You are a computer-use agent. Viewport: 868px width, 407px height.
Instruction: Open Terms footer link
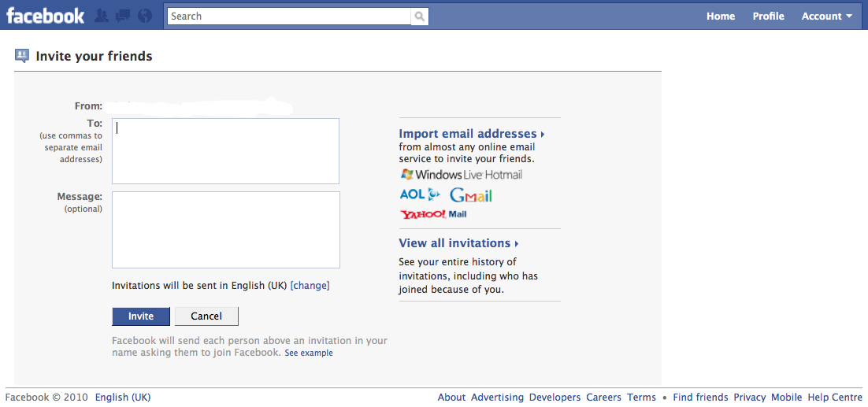[641, 397]
